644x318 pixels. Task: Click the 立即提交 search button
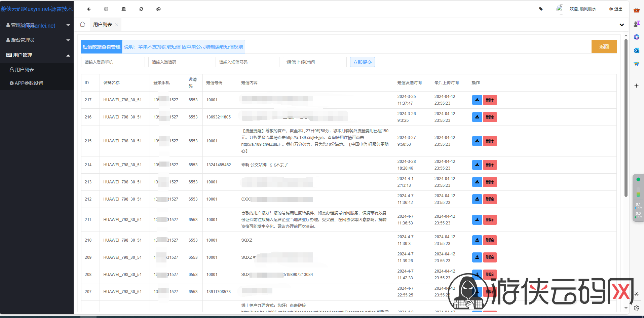(x=363, y=62)
